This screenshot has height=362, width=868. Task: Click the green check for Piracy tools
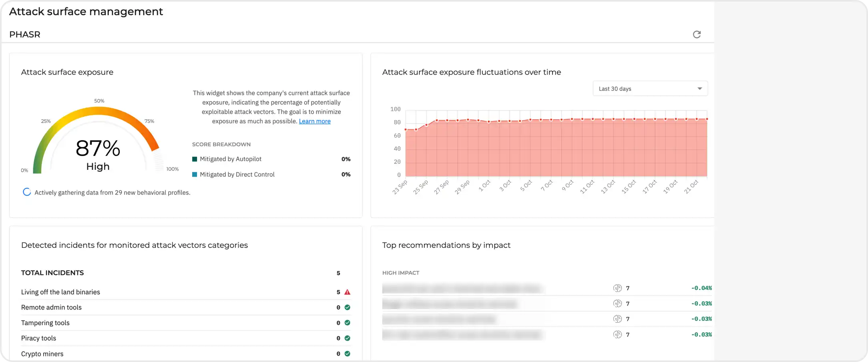coord(348,338)
